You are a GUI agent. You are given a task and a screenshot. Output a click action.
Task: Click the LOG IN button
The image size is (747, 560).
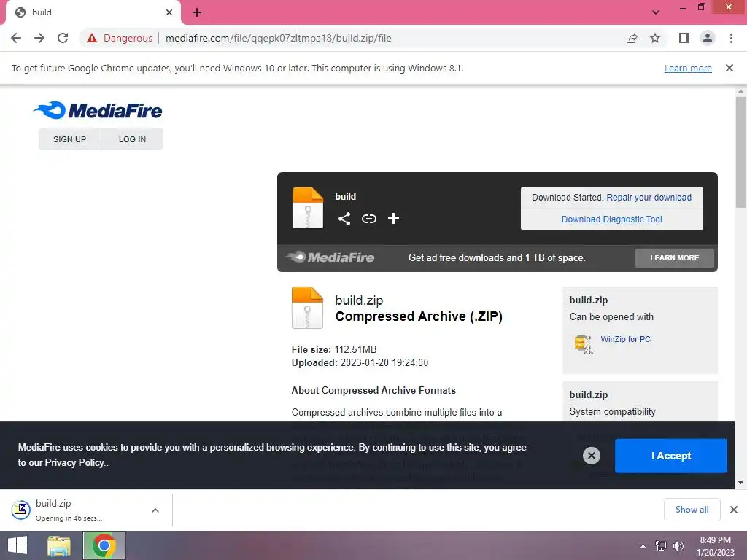tap(133, 139)
